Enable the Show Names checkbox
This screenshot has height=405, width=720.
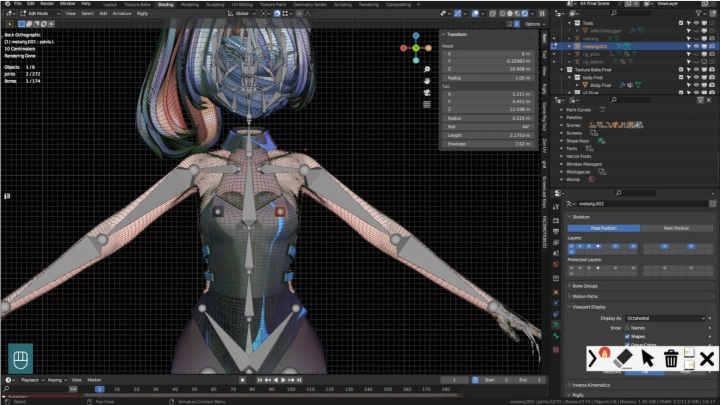pyautogui.click(x=627, y=328)
